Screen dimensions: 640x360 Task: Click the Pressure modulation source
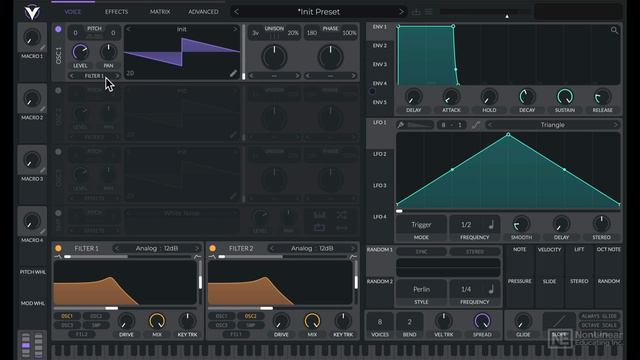point(519,281)
